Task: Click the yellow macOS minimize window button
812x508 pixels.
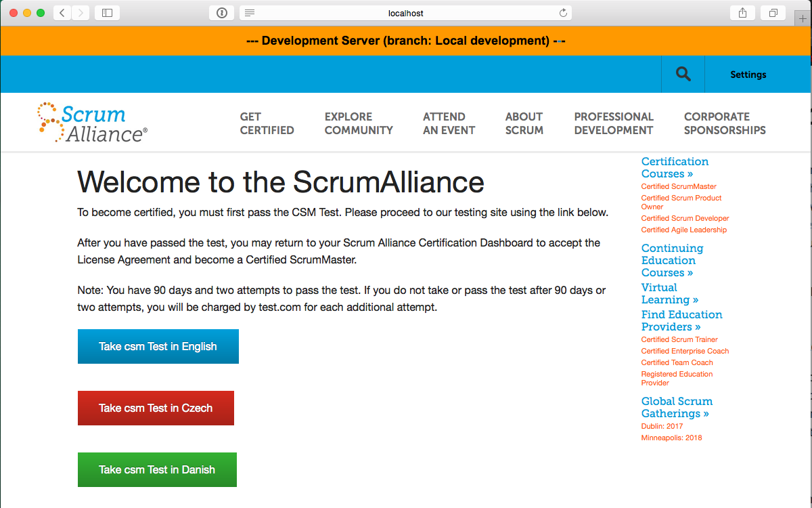Action: pyautogui.click(x=27, y=13)
